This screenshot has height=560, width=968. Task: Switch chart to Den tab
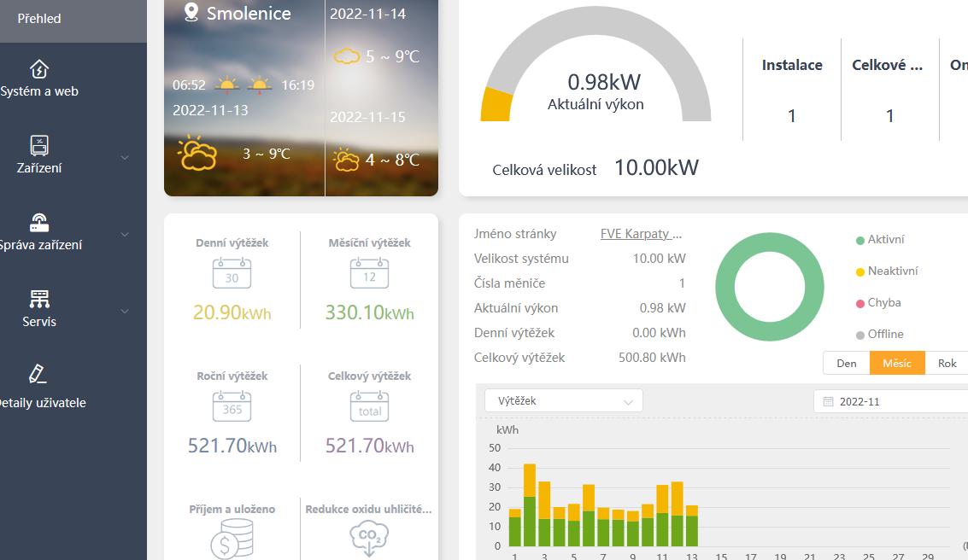[846, 363]
